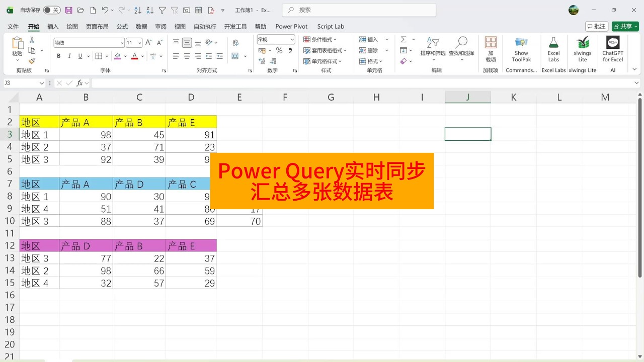Open the number format 常规 dropdown
The width and height of the screenshot is (644, 362).
click(276, 39)
